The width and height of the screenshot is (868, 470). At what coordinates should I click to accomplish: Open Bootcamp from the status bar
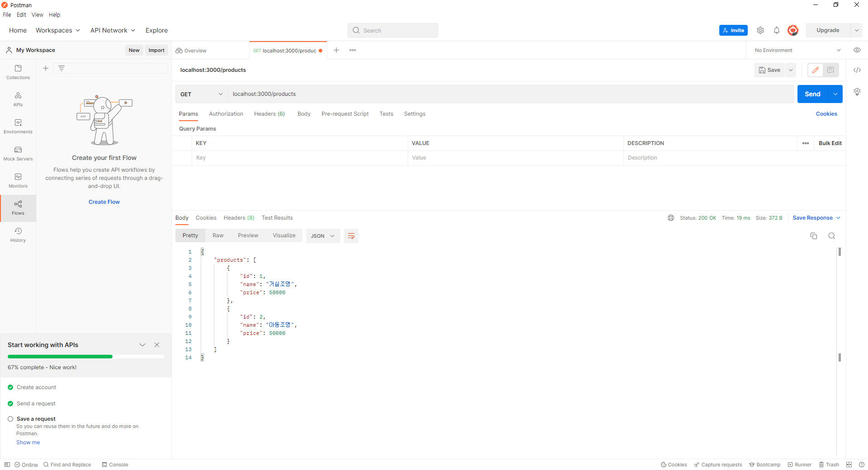click(x=765, y=465)
